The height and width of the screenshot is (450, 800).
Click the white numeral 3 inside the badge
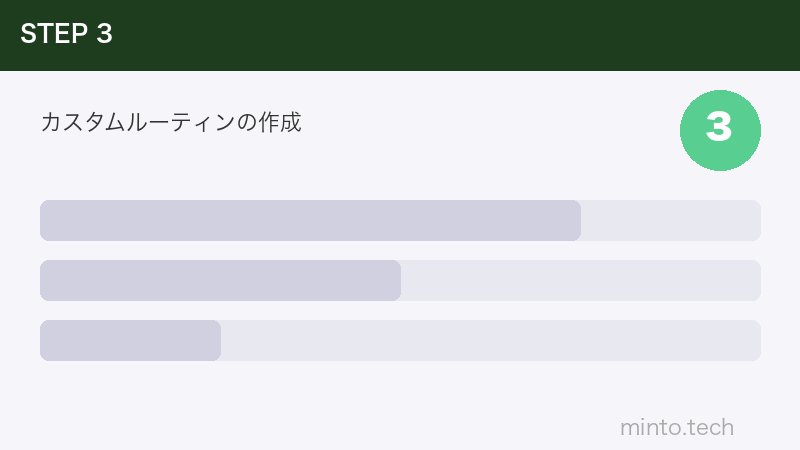pyautogui.click(x=720, y=128)
